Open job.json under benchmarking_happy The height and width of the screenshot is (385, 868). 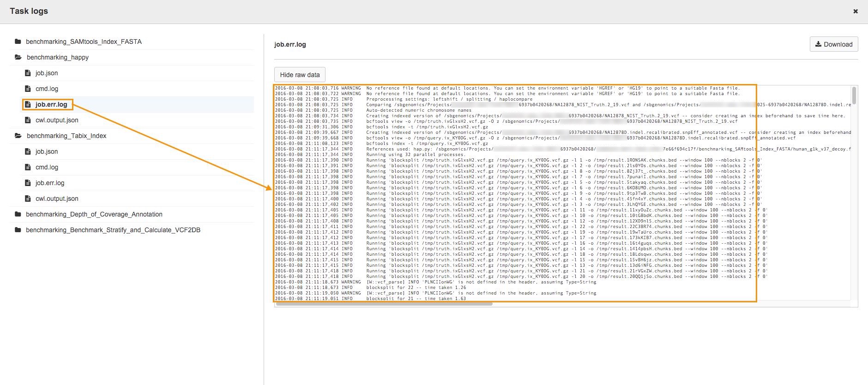click(47, 73)
